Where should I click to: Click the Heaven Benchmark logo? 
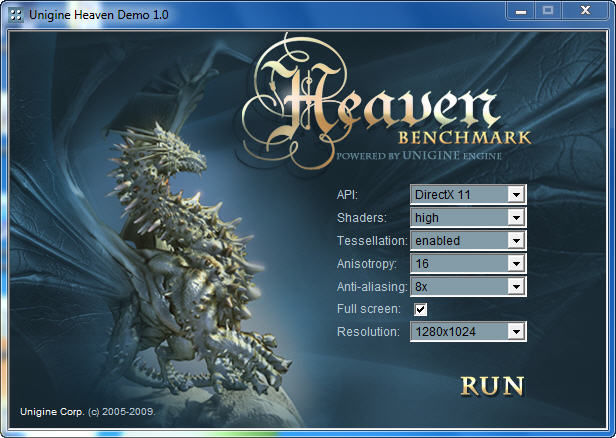coord(387,102)
